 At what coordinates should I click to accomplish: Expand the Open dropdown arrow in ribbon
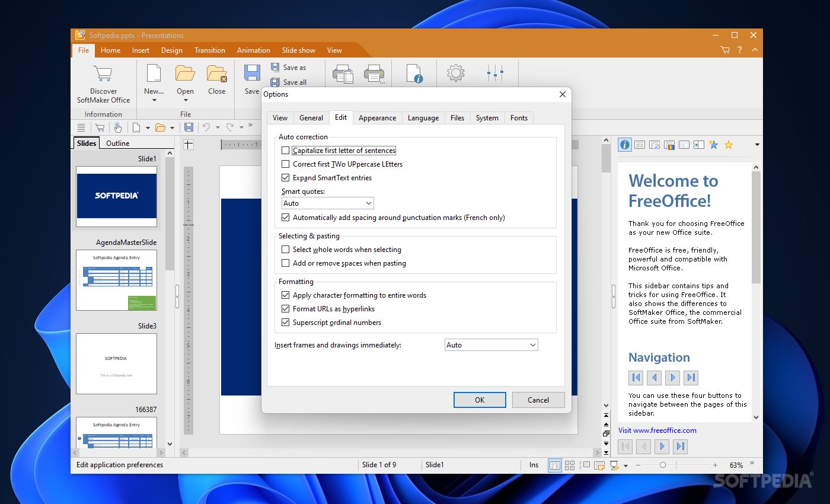185,100
